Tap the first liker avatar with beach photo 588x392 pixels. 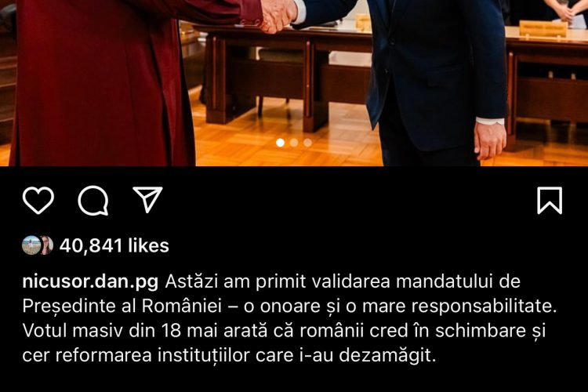[31, 245]
